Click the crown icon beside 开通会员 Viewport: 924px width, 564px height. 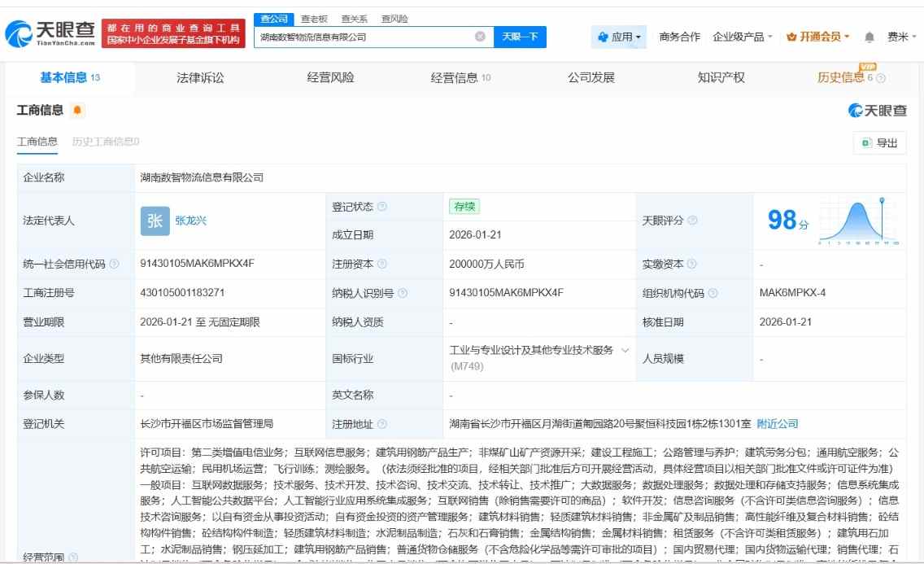click(792, 36)
